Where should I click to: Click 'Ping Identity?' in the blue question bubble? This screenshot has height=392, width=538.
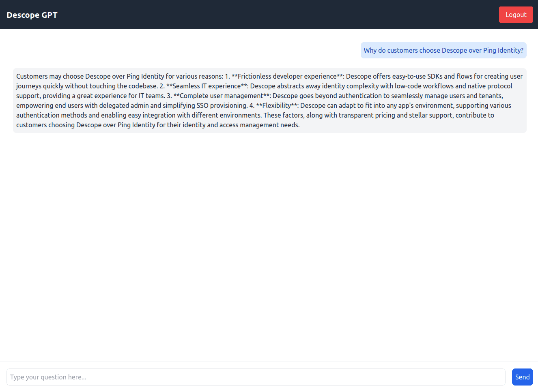click(503, 50)
